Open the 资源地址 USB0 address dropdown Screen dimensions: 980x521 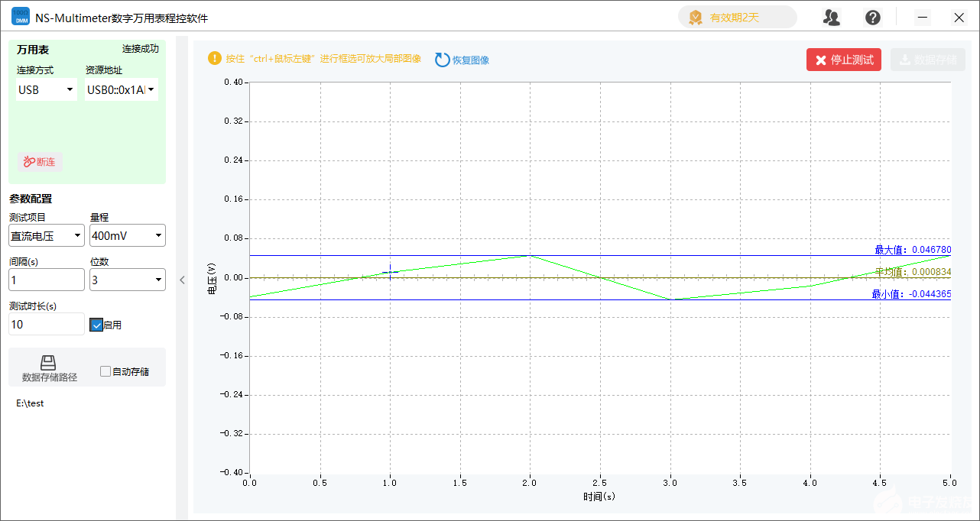[122, 89]
